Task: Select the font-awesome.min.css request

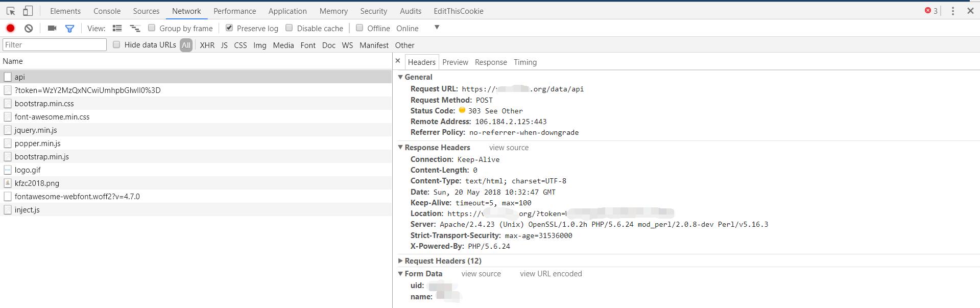Action: tap(196, 116)
